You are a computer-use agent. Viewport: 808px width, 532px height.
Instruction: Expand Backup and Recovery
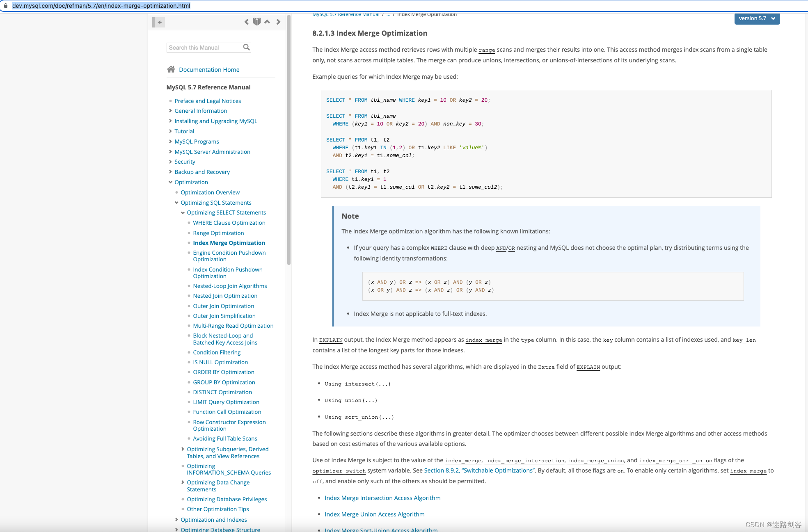click(170, 172)
